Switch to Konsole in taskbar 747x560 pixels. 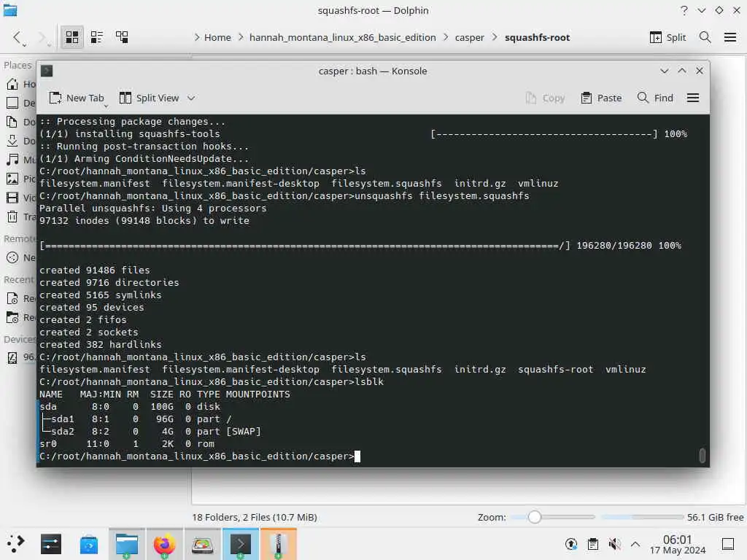241,544
